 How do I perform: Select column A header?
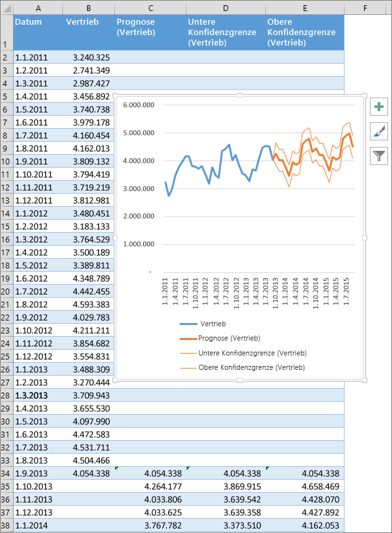pyautogui.click(x=38, y=8)
